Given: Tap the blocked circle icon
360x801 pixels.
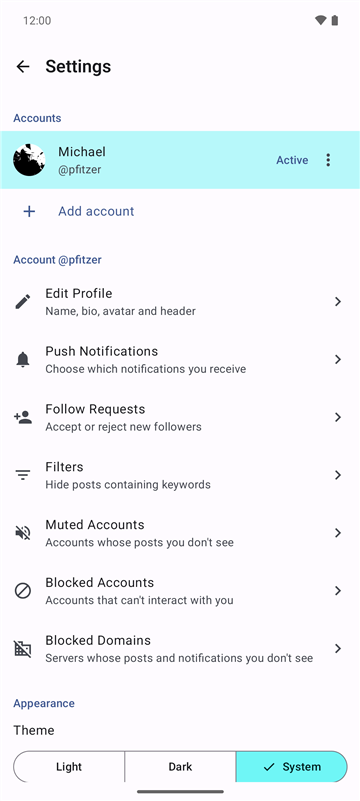Looking at the screenshot, I should (x=22, y=591).
